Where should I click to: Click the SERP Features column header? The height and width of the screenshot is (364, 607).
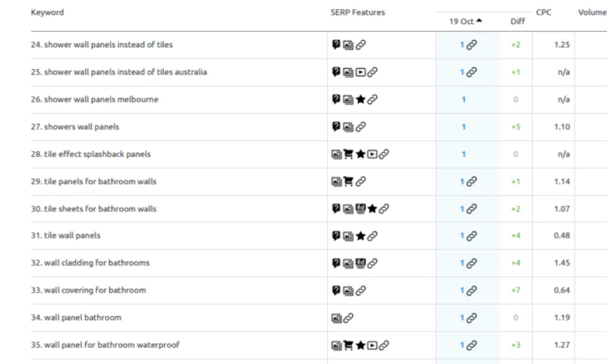357,12
